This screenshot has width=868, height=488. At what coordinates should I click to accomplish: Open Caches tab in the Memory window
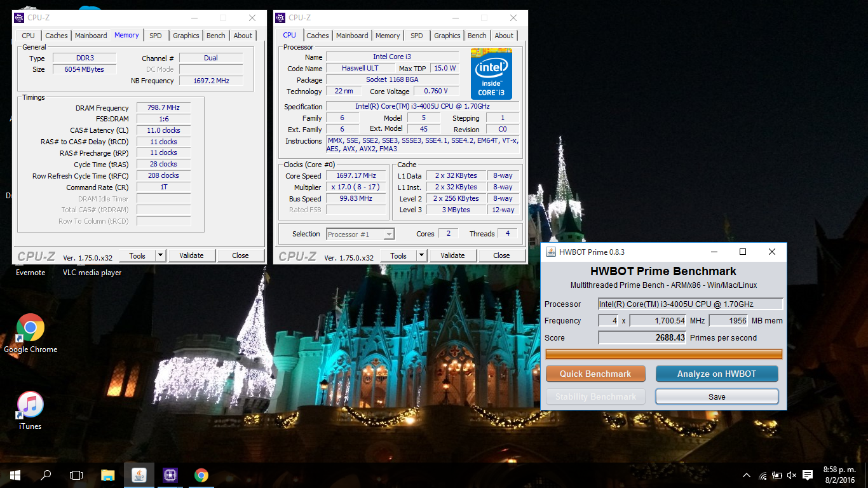click(x=56, y=36)
